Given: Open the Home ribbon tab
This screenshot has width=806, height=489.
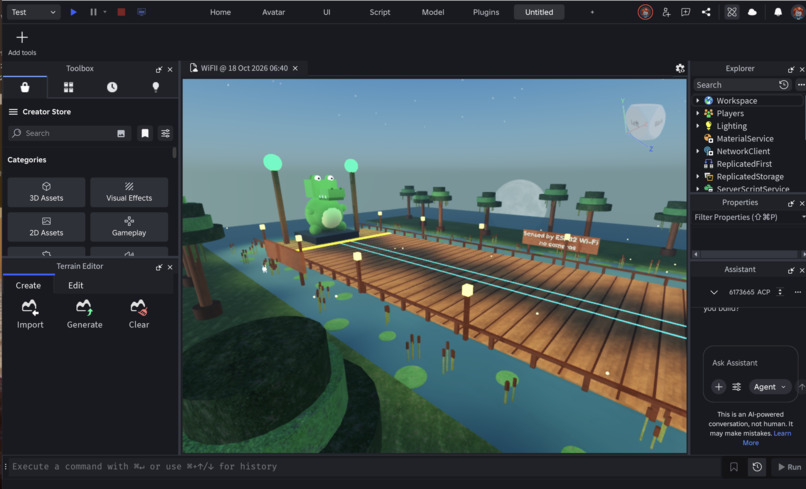Looking at the screenshot, I should (x=220, y=12).
